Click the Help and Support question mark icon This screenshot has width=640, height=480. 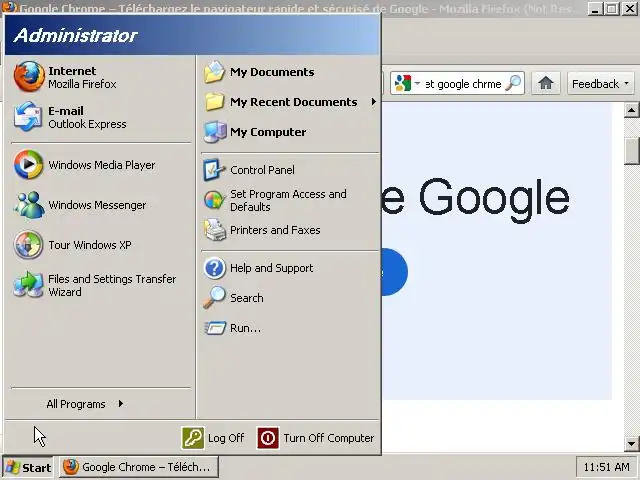click(x=214, y=268)
